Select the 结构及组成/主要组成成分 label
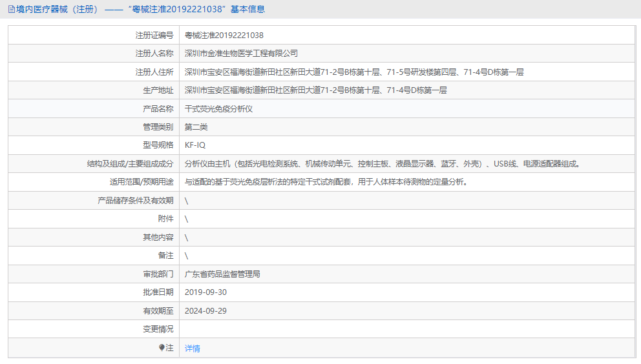 (x=131, y=164)
